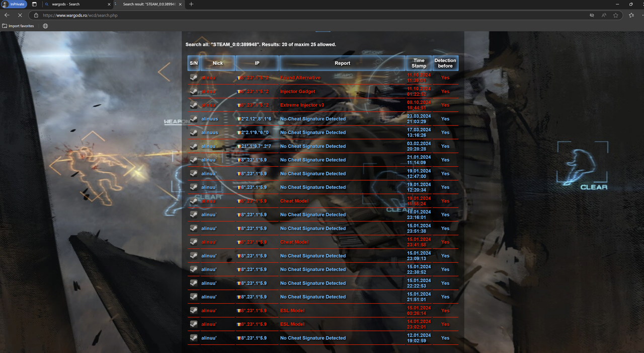Click 'ESL Model' report at 15.01.2024 00:26:14
Screen dimensions: 644x353
[x=292, y=310]
